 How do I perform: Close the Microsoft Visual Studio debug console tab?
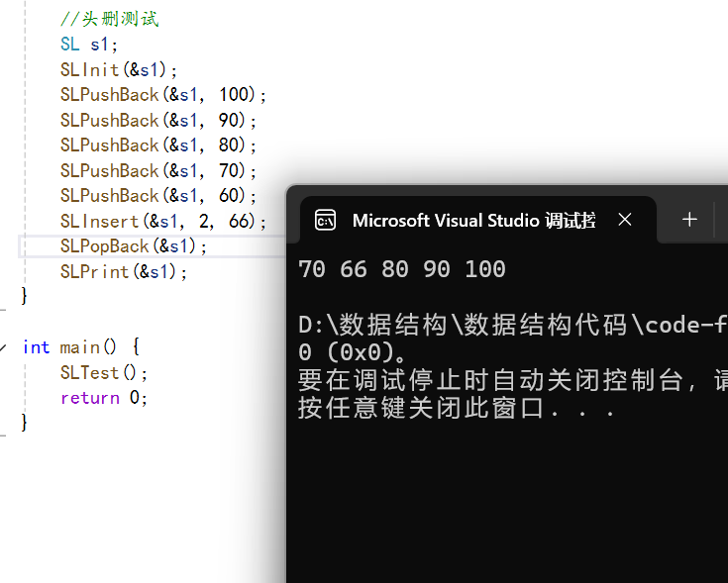tap(624, 220)
